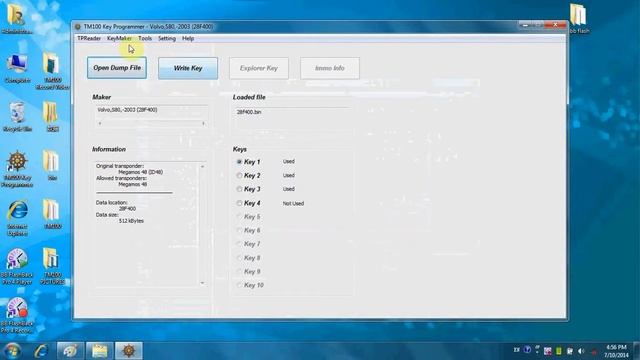
Task: Open the TM100 PICTURES folder icon
Action: [52, 266]
